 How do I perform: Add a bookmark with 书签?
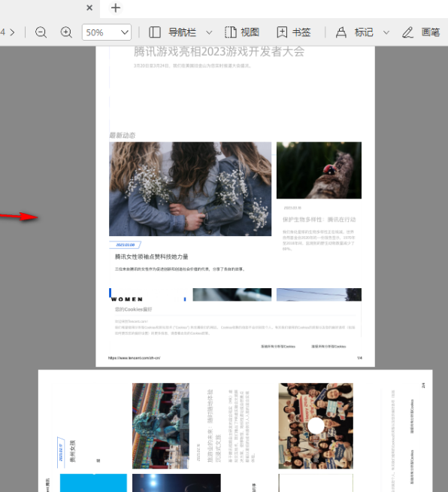pos(294,32)
